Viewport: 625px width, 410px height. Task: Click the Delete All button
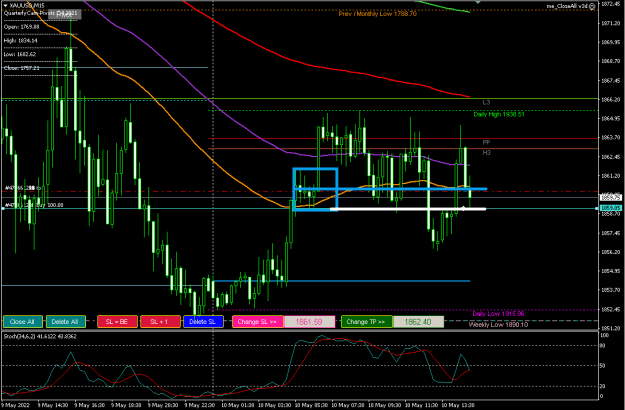point(66,322)
